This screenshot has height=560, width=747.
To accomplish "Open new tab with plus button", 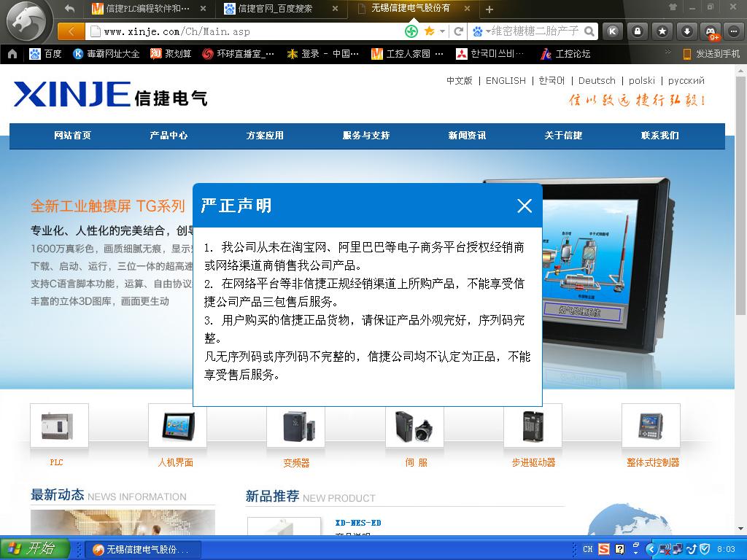I will [x=489, y=9].
